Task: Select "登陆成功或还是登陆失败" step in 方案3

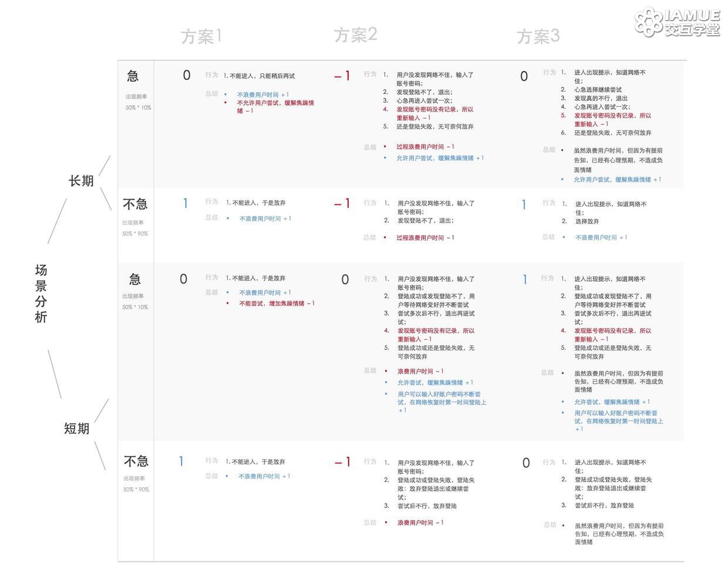Action: coord(613,352)
